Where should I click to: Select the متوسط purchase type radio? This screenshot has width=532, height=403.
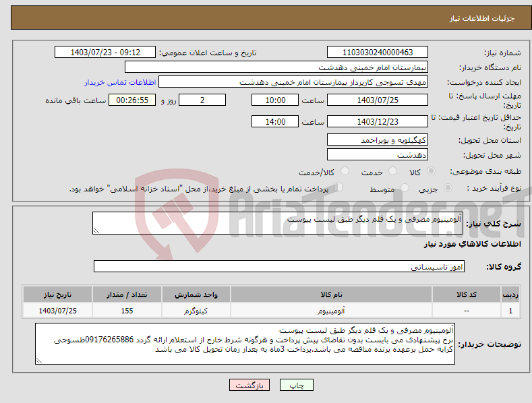(x=405, y=187)
